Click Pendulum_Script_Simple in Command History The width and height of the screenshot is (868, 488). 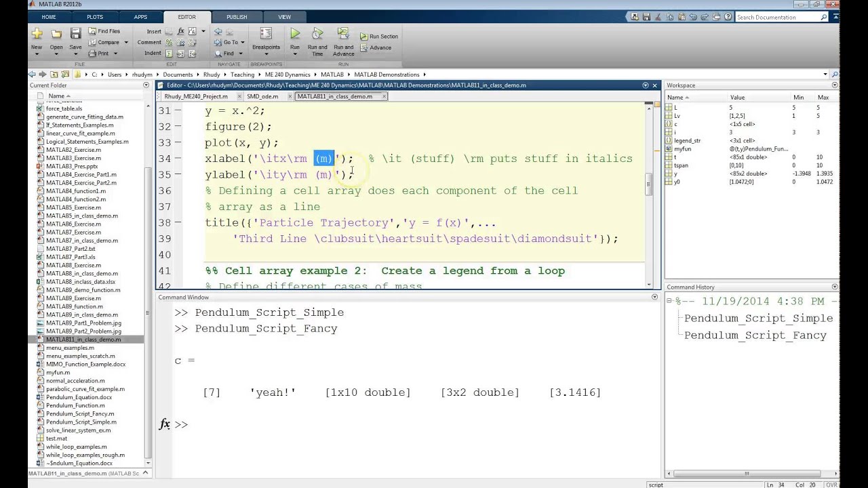[x=758, y=319]
